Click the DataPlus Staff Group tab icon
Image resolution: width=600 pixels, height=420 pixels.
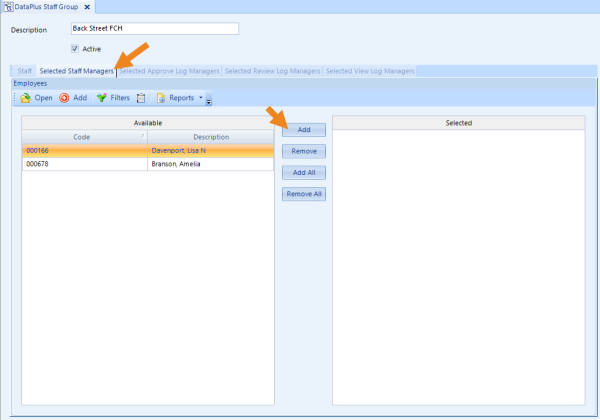[8, 7]
